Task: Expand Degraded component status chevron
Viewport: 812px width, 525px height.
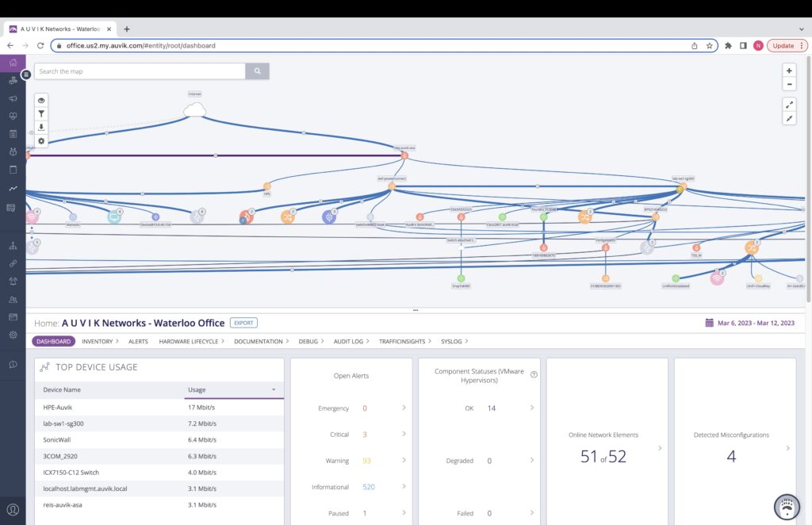Action: [532, 460]
